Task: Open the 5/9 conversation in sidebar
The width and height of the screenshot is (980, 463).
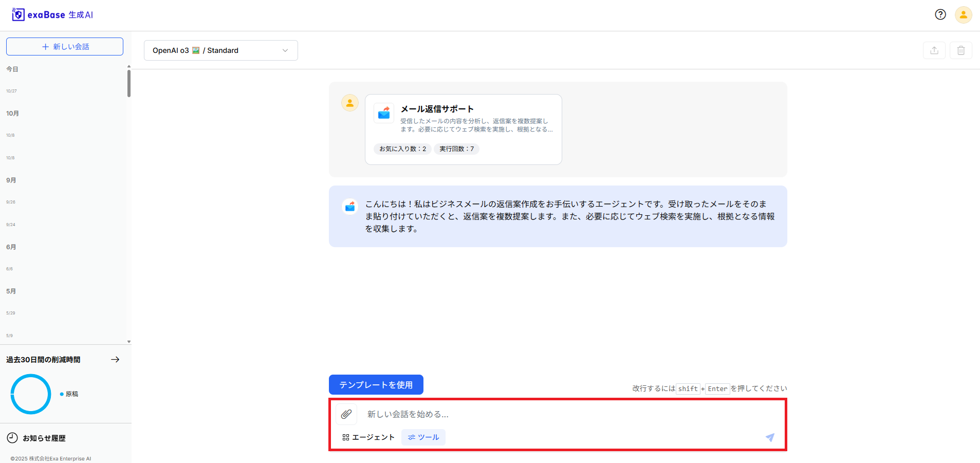Action: (x=9, y=336)
